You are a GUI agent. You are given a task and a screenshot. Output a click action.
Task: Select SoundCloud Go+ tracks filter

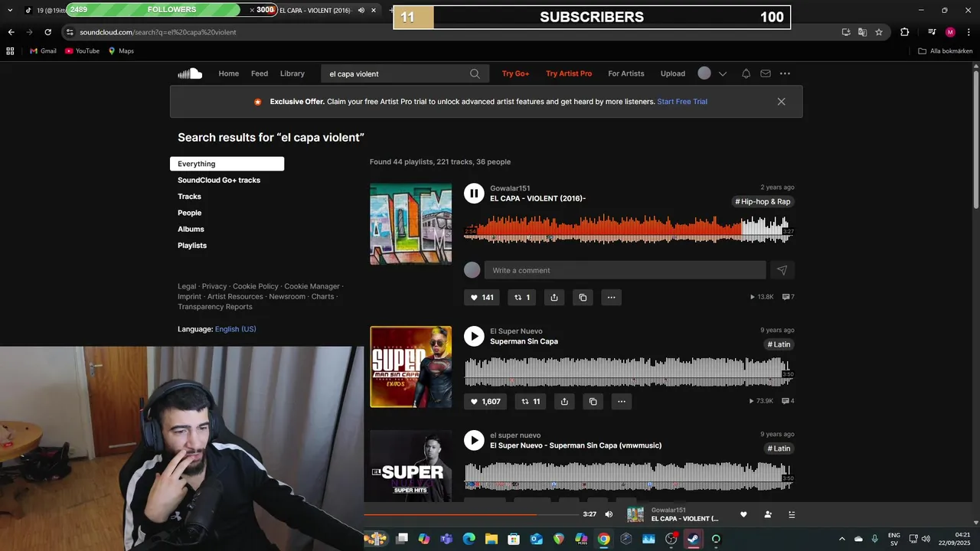point(219,181)
